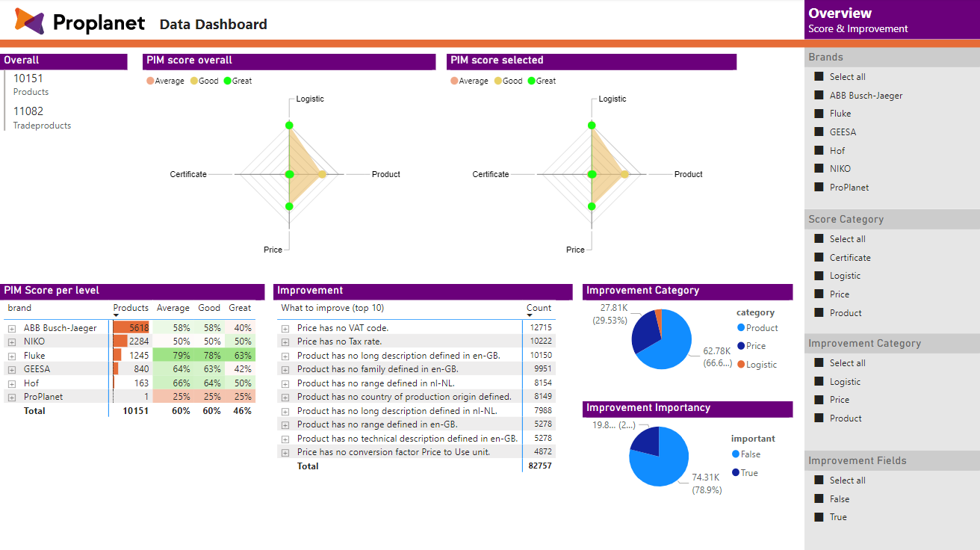Check Certificate under Score Category
Image resolution: width=980 pixels, height=550 pixels.
pos(819,258)
